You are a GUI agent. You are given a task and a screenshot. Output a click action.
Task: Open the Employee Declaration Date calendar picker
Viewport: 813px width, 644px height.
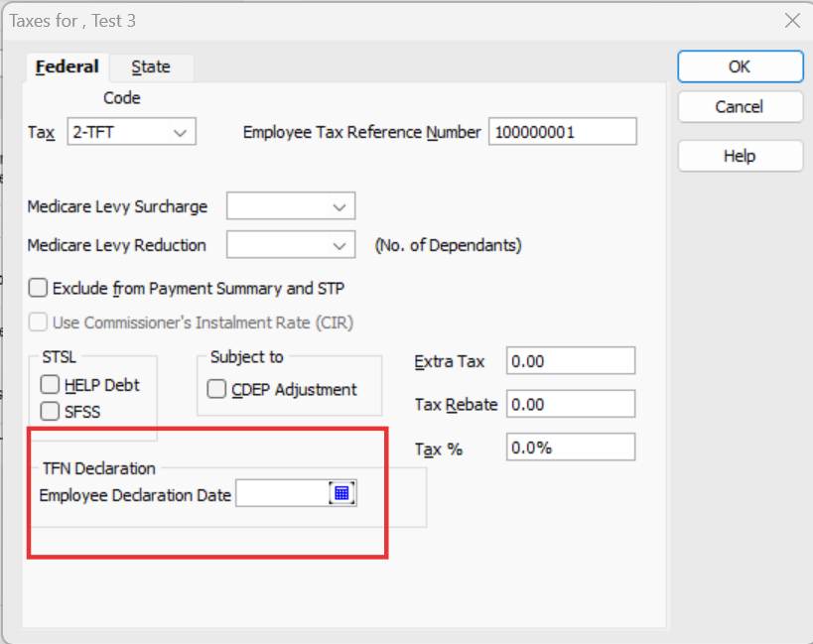[341, 493]
